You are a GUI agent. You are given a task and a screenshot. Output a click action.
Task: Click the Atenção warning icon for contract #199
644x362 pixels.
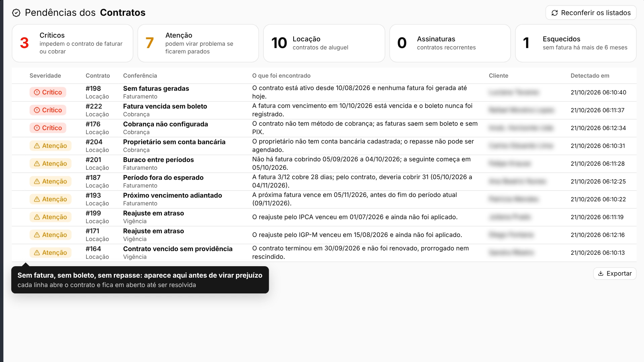[37, 217]
